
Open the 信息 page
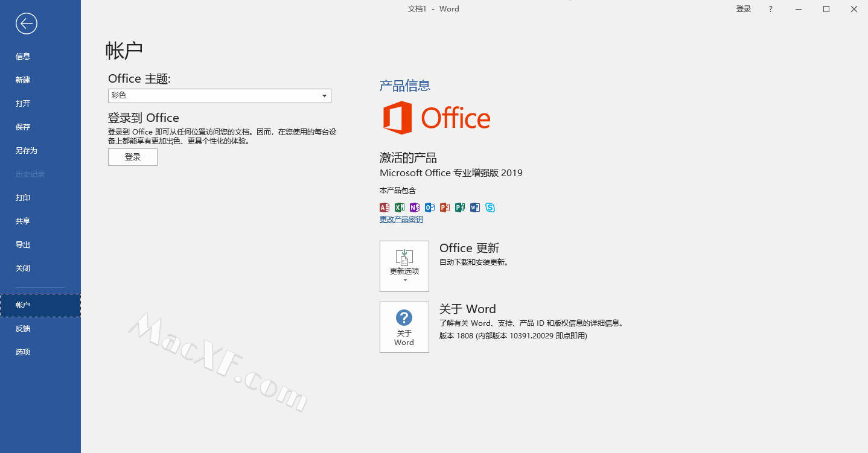coord(40,56)
